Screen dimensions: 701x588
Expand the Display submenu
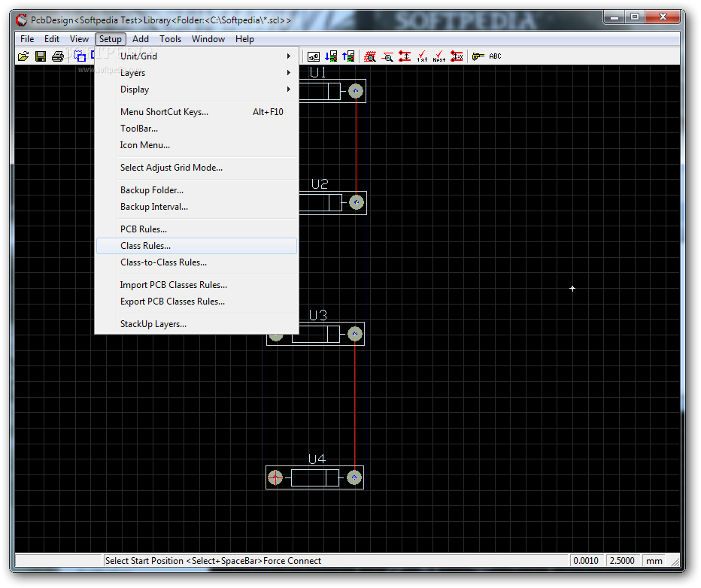pyautogui.click(x=197, y=89)
